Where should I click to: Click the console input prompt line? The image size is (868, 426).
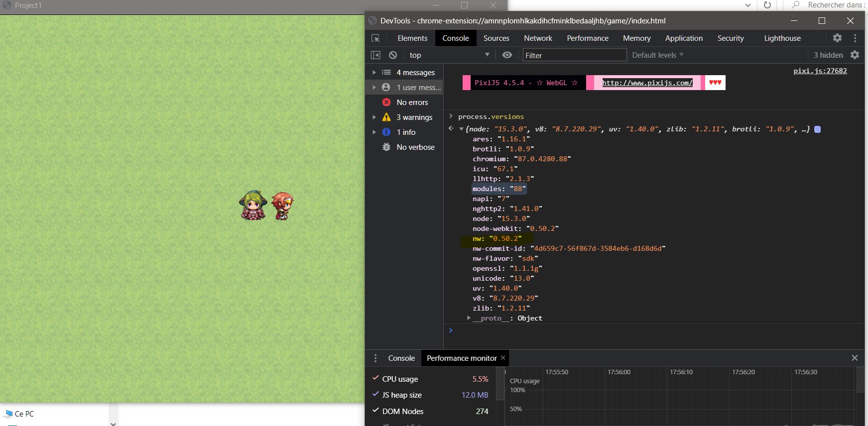(x=654, y=330)
